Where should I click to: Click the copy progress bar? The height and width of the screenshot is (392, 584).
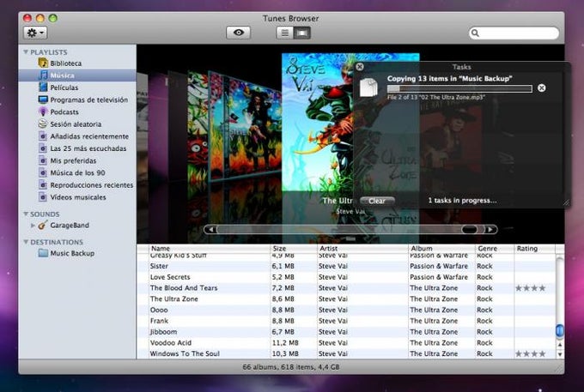(x=459, y=88)
